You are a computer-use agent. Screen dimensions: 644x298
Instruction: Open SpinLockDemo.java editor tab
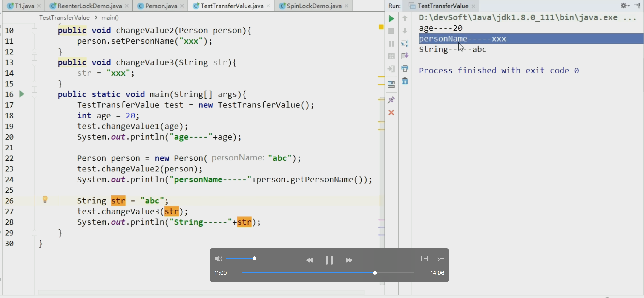[314, 6]
